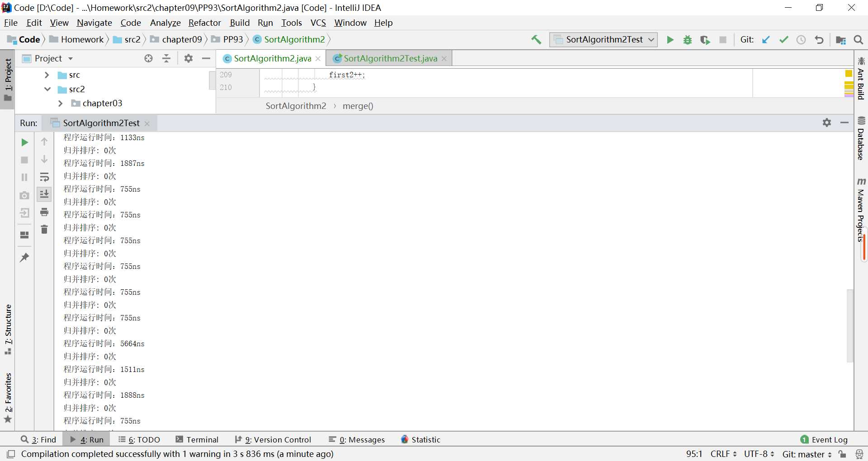
Task: Pause output in Run panel
Action: pyautogui.click(x=24, y=177)
